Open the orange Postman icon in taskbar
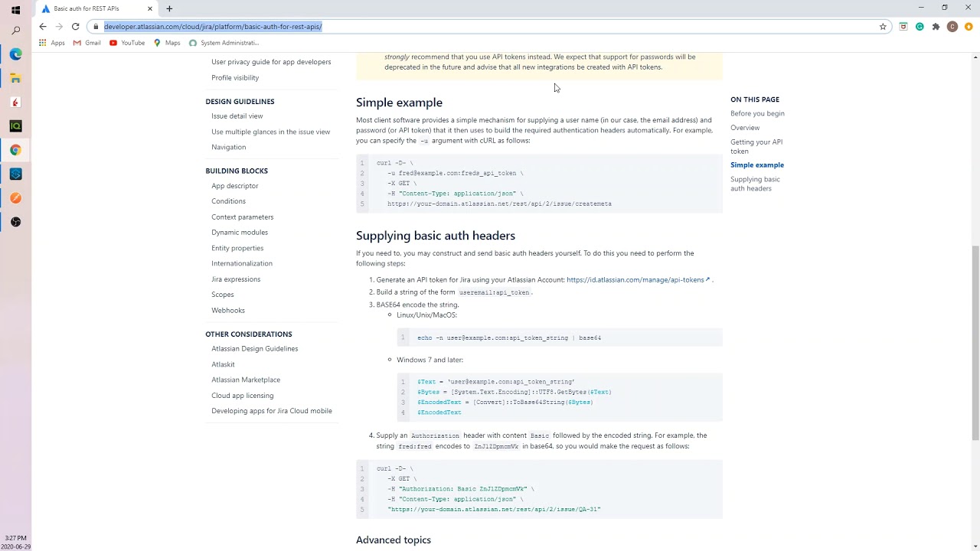Image resolution: width=980 pixels, height=551 pixels. (15, 197)
